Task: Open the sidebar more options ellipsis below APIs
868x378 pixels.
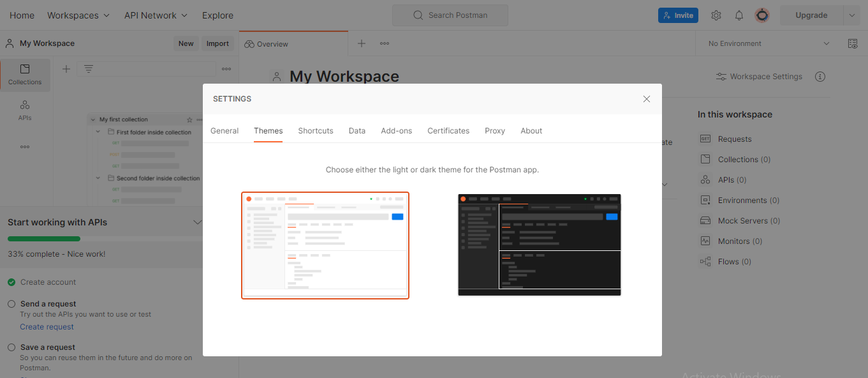Action: (25, 147)
